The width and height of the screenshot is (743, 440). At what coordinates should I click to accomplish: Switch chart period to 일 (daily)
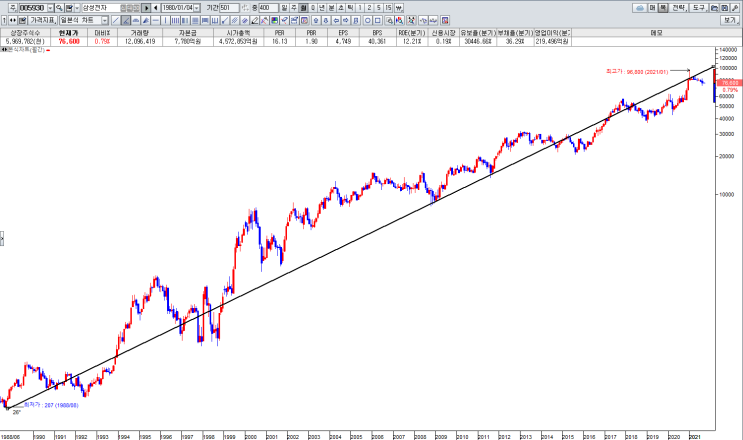point(284,8)
